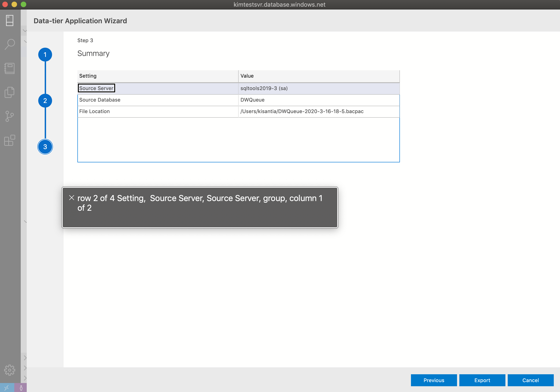560x392 pixels.
Task: Click the accessibility person icon in the status bar
Action: click(x=21, y=387)
